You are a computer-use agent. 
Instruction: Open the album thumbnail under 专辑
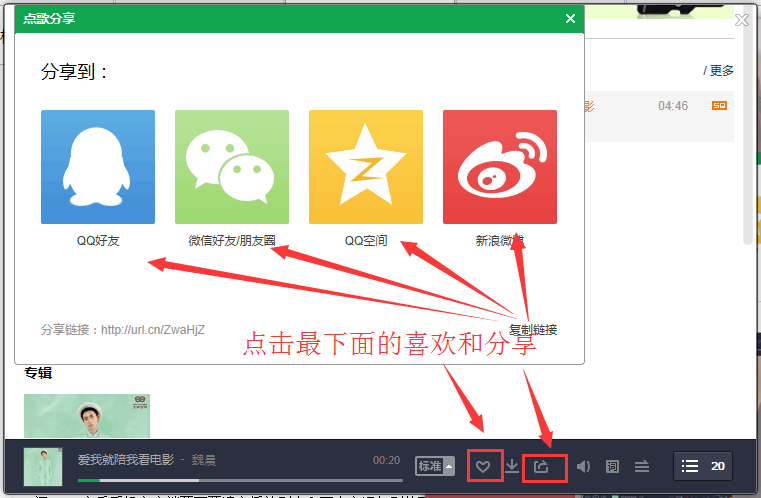87,416
